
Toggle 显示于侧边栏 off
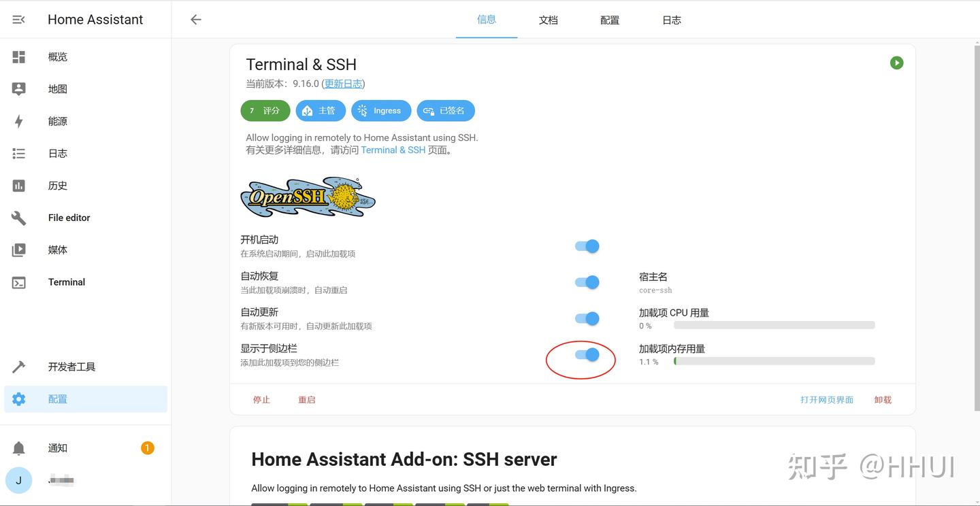586,354
